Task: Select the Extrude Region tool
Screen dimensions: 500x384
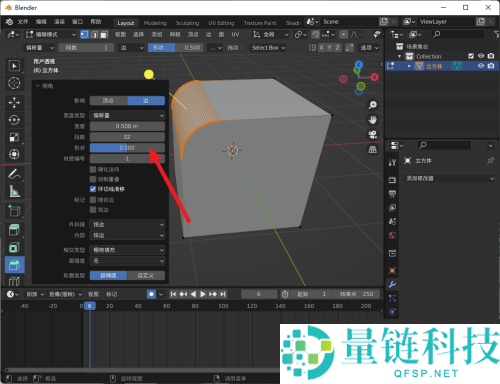Action: [x=14, y=230]
